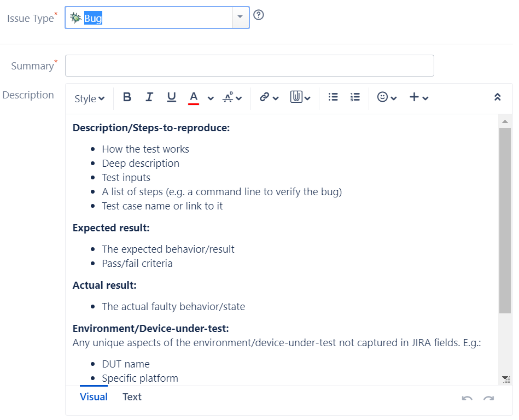This screenshot has width=519, height=420.
Task: Click 'The actual faulty behavior/state' bullet
Action: 173,306
